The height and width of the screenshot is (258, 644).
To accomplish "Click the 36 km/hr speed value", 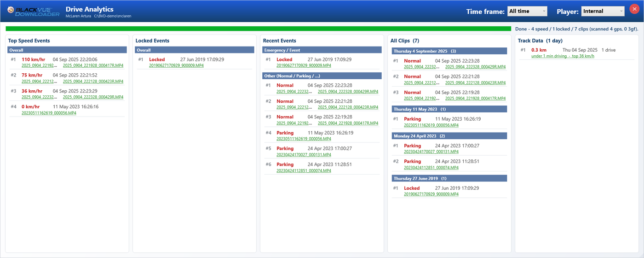I will (32, 91).
